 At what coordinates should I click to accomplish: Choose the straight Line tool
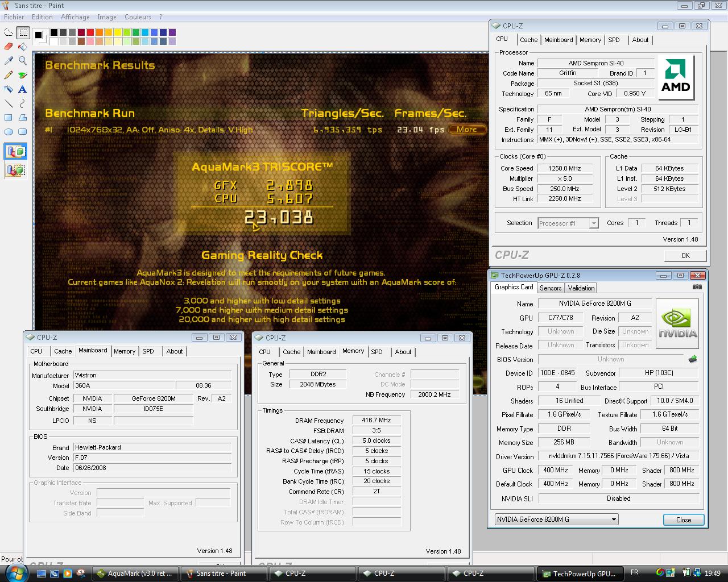click(x=9, y=103)
